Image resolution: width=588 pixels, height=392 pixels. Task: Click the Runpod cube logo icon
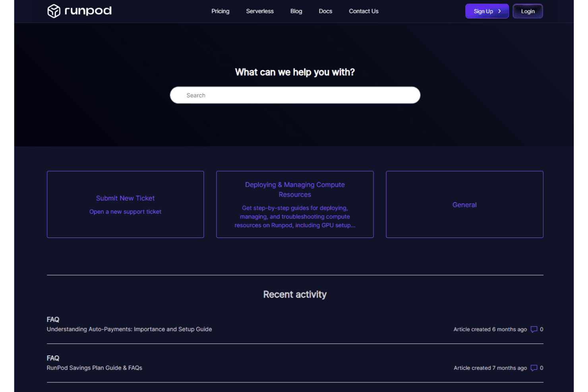54,11
